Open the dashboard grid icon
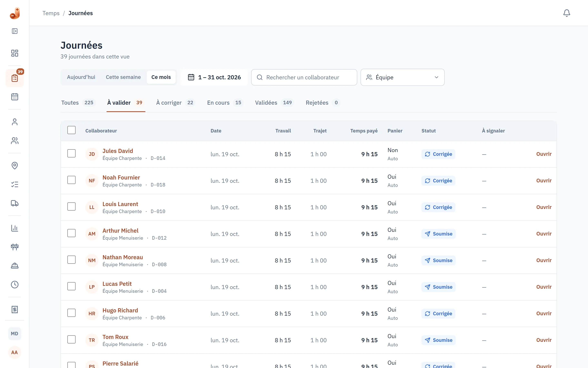The image size is (588, 368). tap(14, 53)
